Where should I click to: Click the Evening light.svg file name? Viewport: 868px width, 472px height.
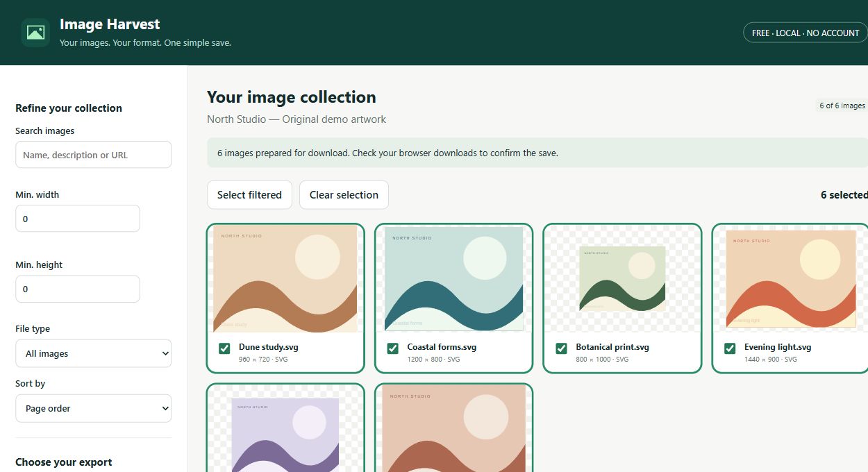[x=778, y=347]
